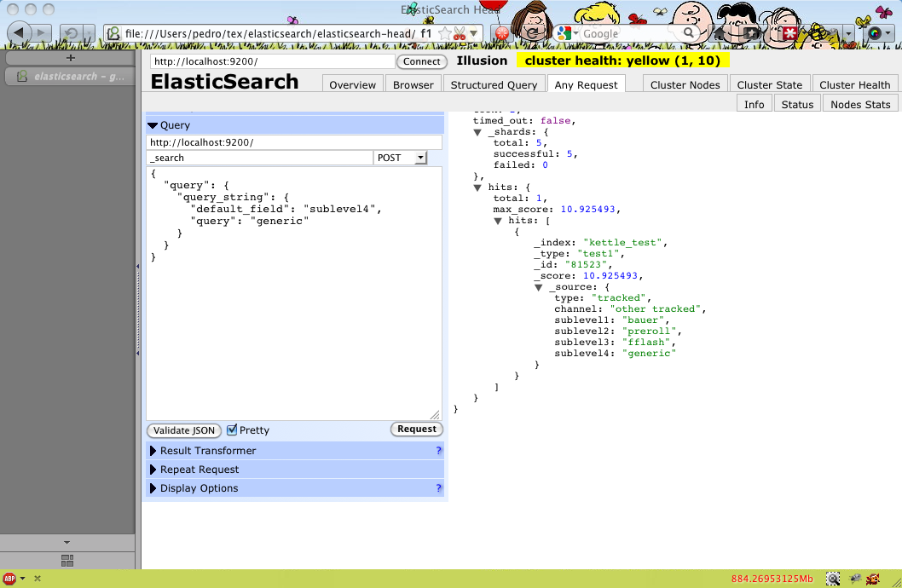Click the Connect button
The height and width of the screenshot is (588, 902).
point(421,61)
